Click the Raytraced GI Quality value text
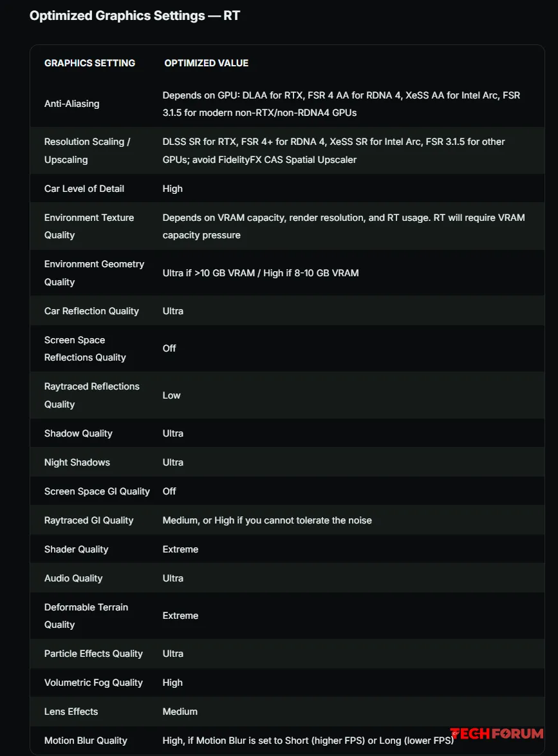Image resolution: width=558 pixels, height=756 pixels. coord(267,520)
